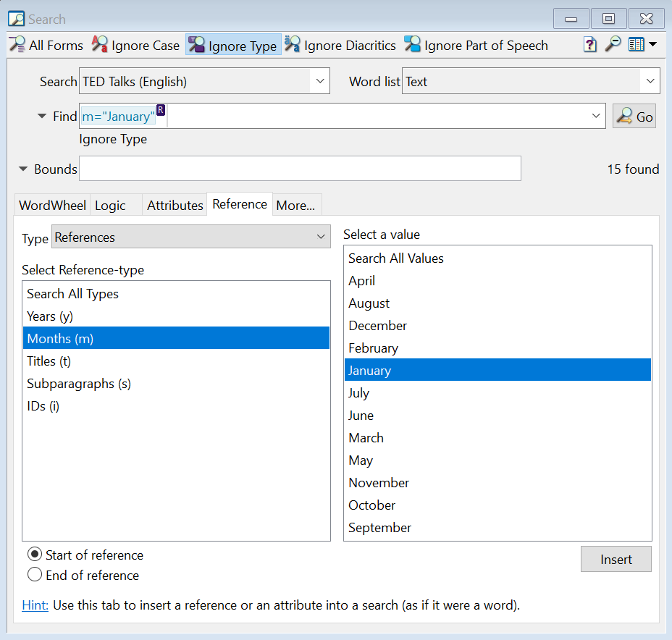Collapse the Bounds section arrow
The width and height of the screenshot is (672, 640).
[x=25, y=169]
